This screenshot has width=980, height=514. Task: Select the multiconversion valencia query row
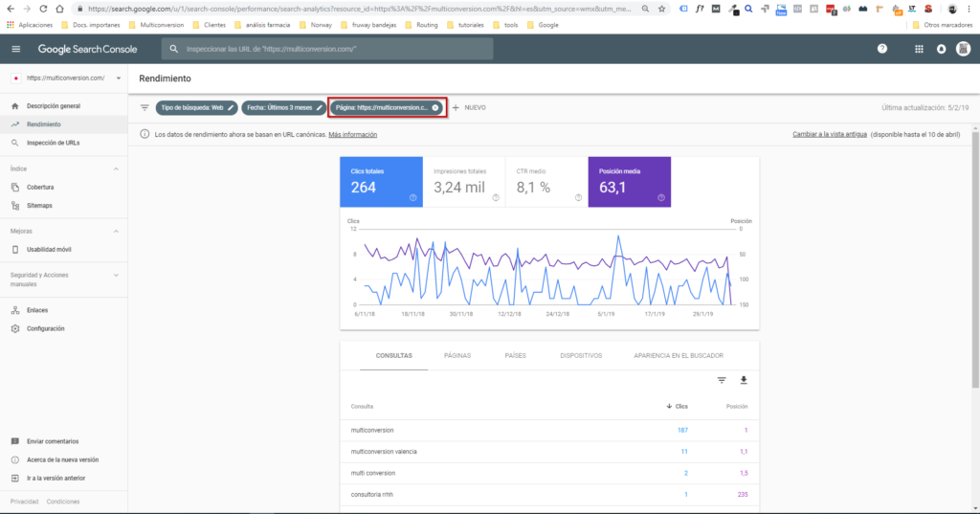tap(549, 452)
